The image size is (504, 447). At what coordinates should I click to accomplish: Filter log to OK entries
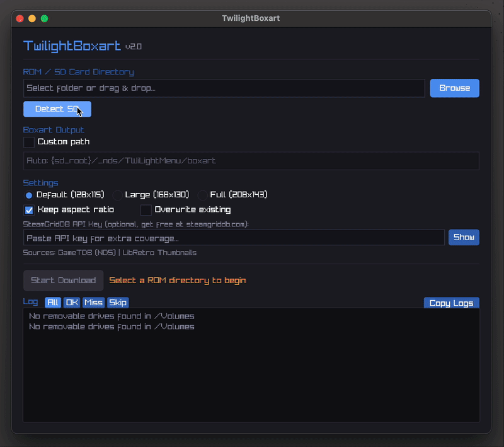coord(72,303)
